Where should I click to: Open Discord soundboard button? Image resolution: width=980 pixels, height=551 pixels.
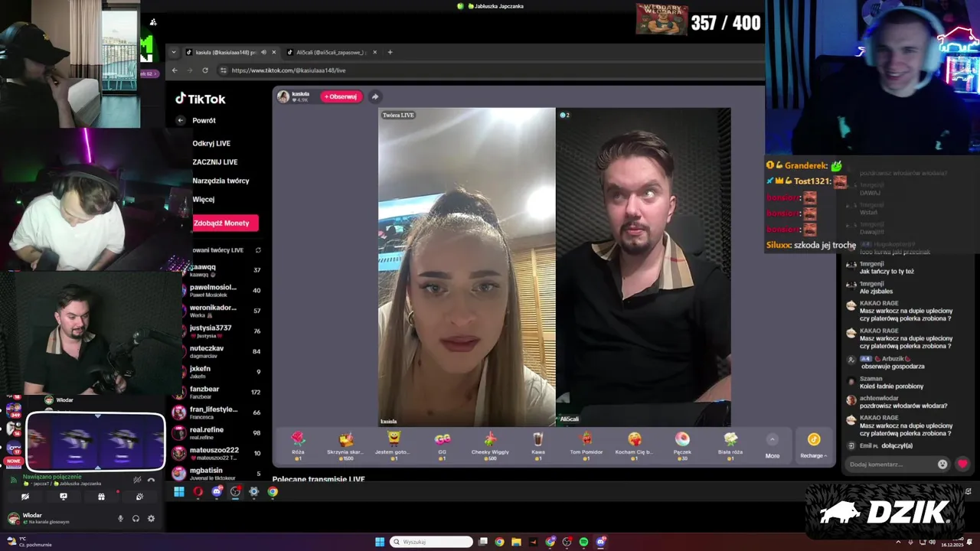point(139,497)
